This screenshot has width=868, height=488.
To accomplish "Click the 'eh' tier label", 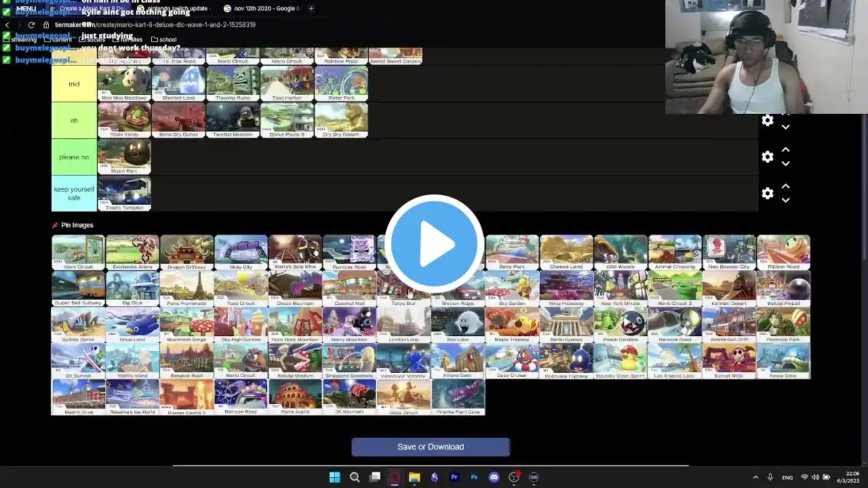I will [x=74, y=120].
